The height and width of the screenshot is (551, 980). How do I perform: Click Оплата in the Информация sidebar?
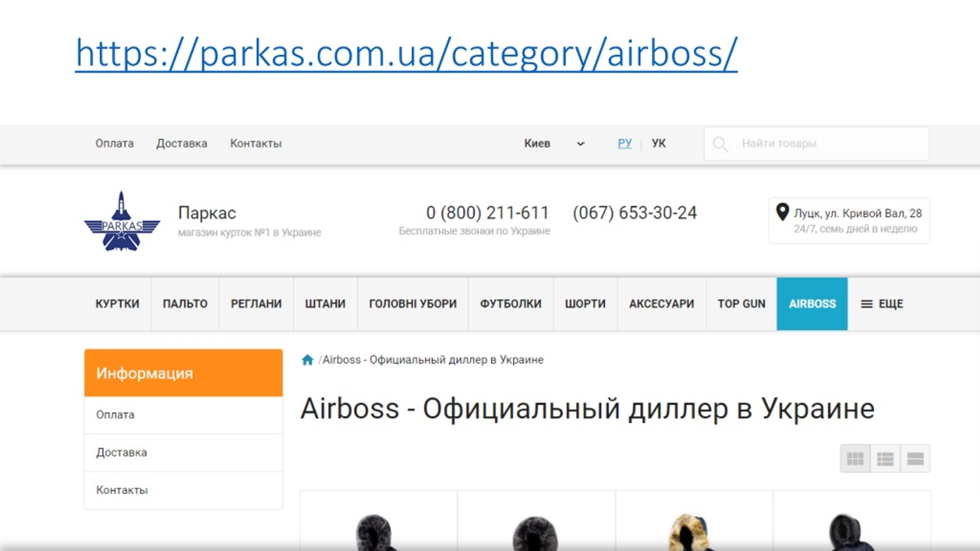(183, 415)
